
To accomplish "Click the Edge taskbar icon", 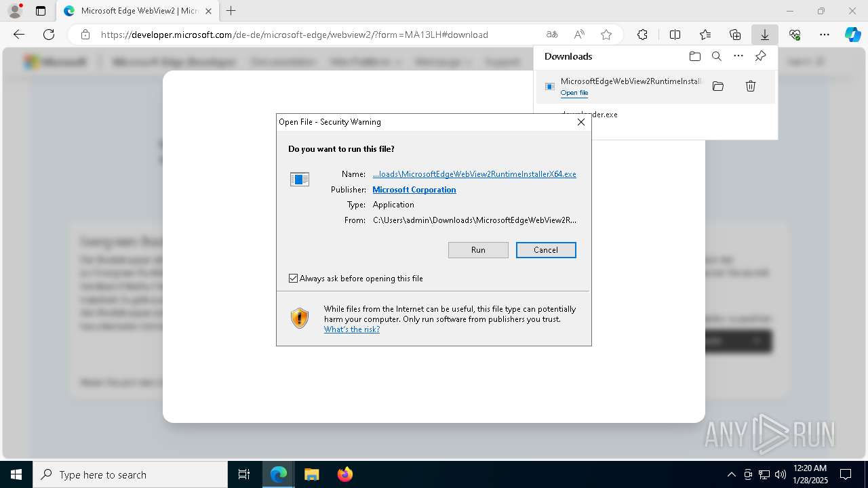I will (x=279, y=474).
